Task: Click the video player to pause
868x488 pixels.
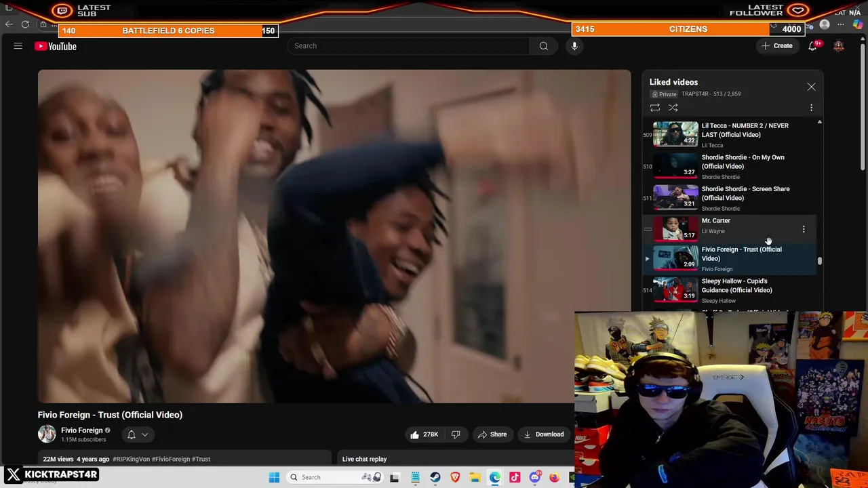Action: click(x=334, y=236)
